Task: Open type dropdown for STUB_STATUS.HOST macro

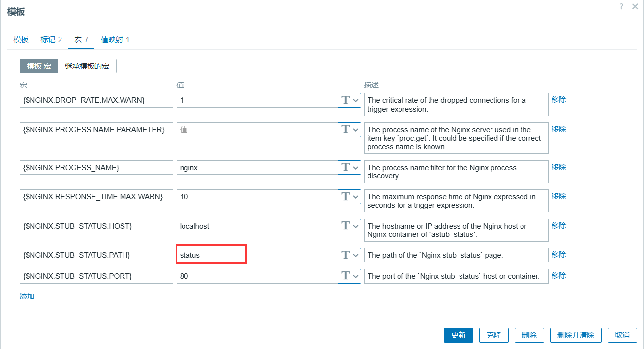Action: tap(349, 226)
